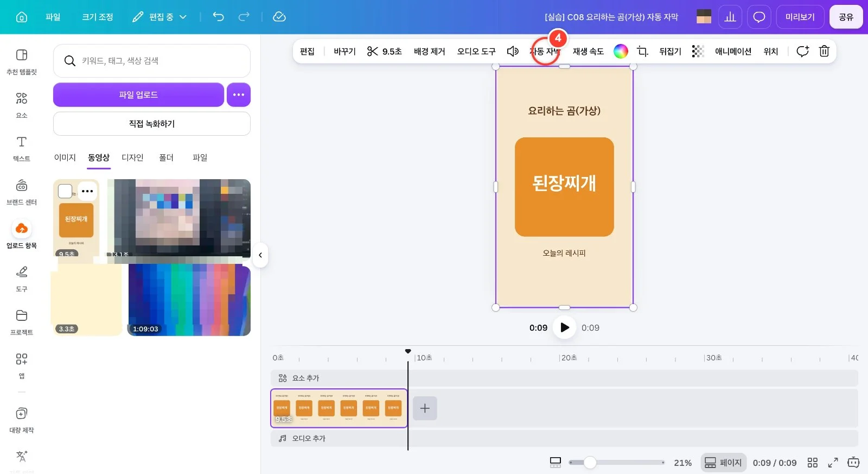Open 앱 apps sidebar panel
Screen dimensions: 868x474
point(22,366)
